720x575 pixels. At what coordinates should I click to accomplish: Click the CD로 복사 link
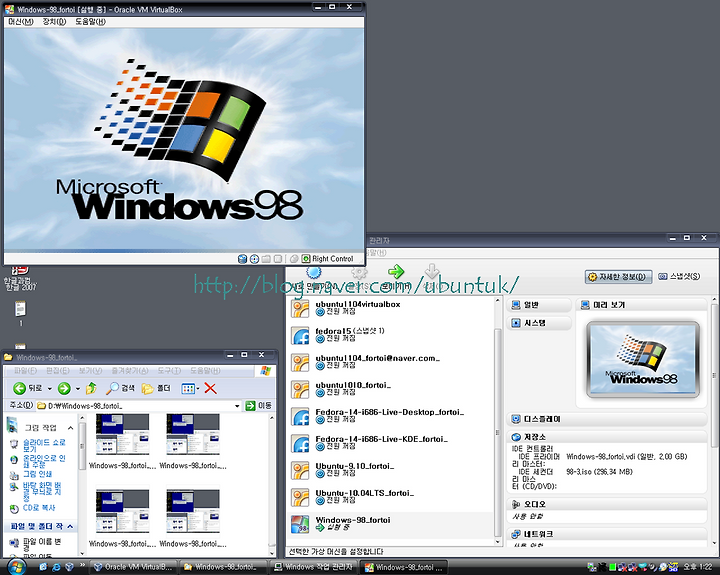[39, 508]
